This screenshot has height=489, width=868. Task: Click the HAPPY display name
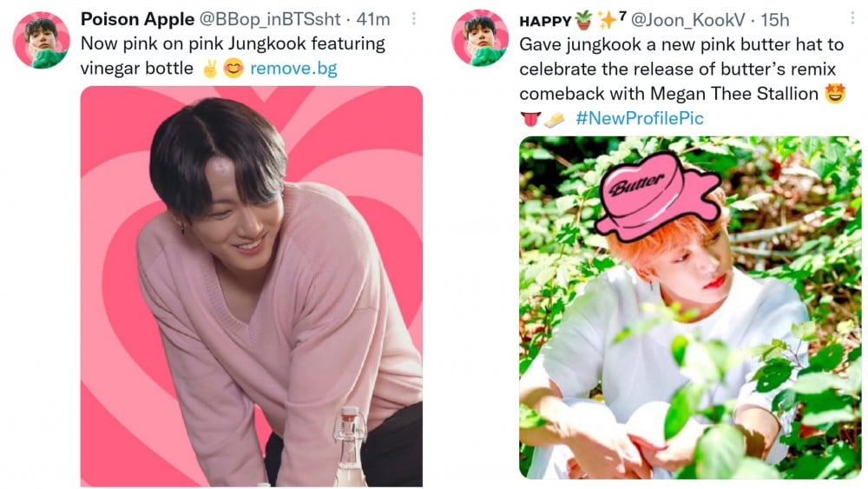545,21
